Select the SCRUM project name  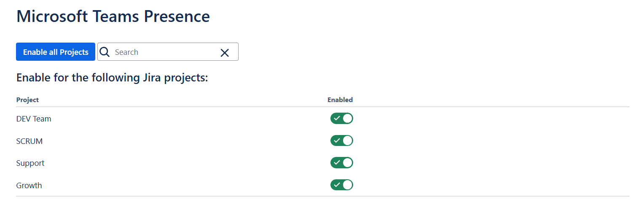point(30,141)
